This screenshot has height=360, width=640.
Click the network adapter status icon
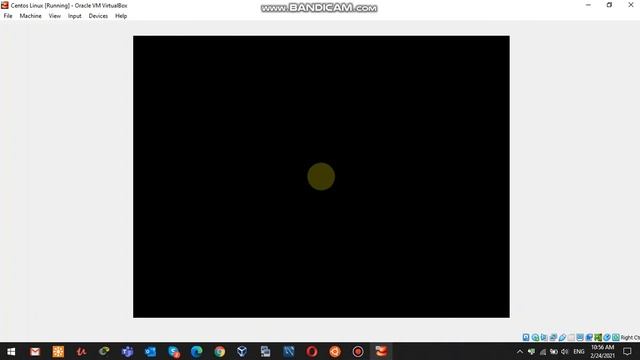point(553,337)
